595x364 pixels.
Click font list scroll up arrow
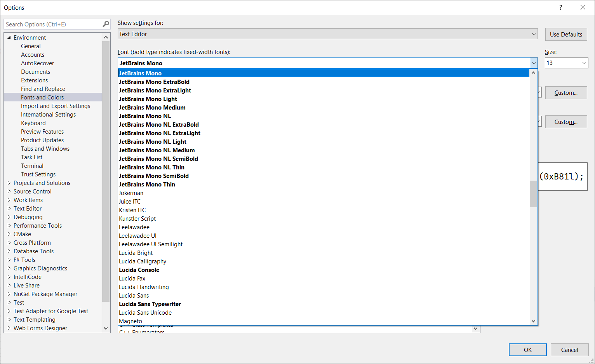(533, 73)
